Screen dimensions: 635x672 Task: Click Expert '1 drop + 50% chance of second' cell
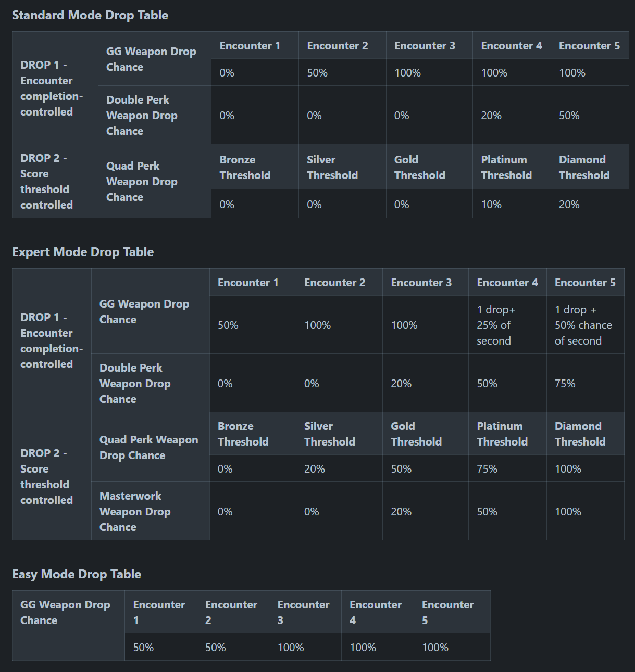tap(585, 325)
